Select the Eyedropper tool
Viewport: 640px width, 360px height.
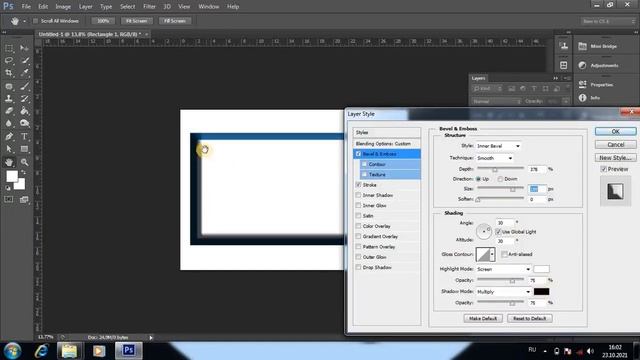click(x=24, y=73)
